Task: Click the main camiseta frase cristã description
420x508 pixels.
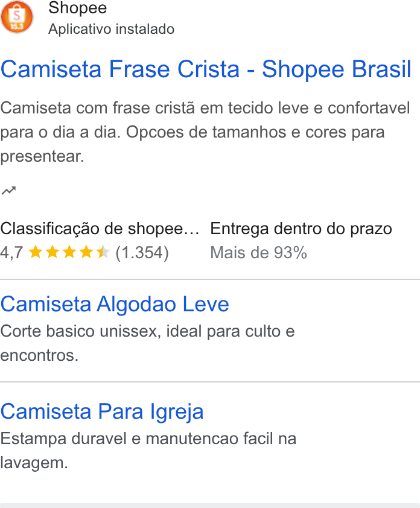Action: coord(205,132)
